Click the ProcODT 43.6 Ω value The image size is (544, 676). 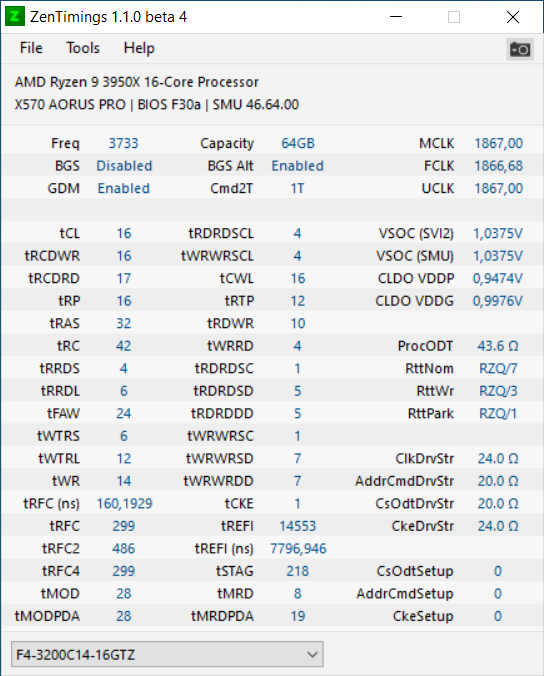coord(498,346)
